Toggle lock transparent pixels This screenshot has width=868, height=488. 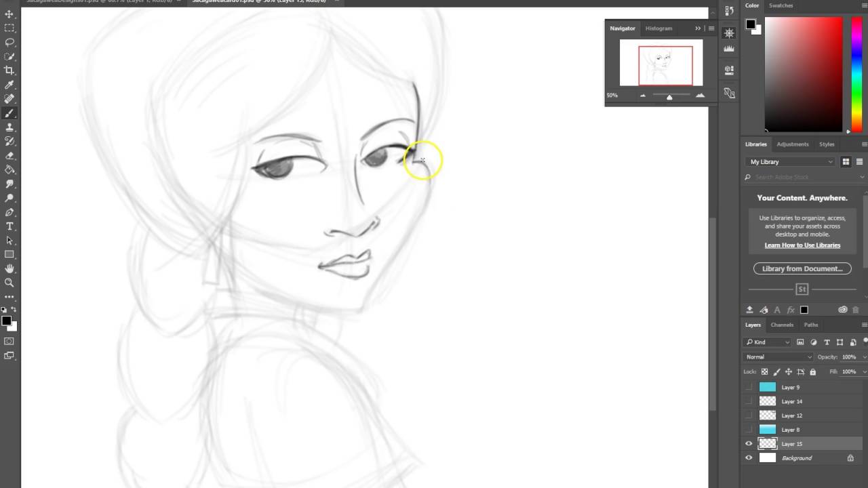pyautogui.click(x=765, y=371)
